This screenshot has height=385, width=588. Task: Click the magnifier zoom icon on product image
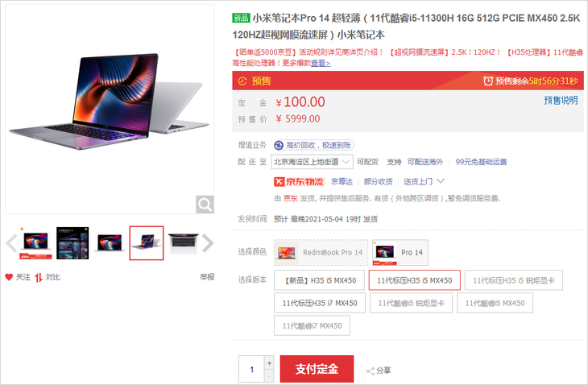(205, 205)
